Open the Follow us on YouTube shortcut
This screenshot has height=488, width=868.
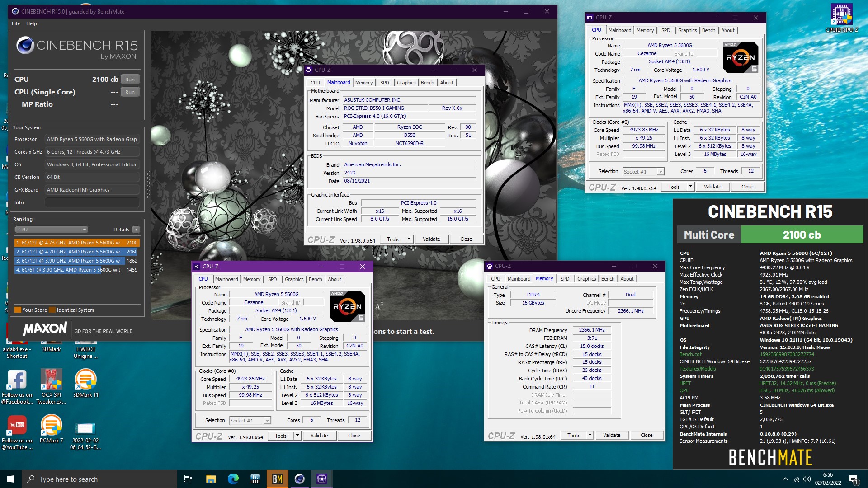[17, 432]
